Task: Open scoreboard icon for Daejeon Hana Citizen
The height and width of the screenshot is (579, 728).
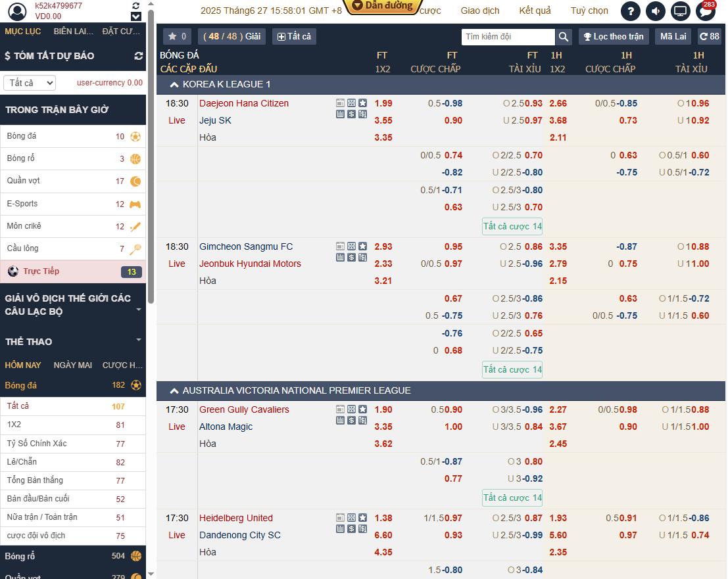Action: tap(351, 103)
